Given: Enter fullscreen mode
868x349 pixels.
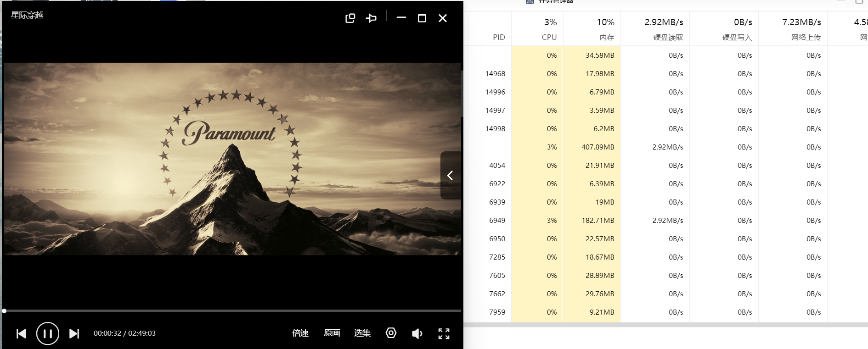Looking at the screenshot, I should pos(444,333).
